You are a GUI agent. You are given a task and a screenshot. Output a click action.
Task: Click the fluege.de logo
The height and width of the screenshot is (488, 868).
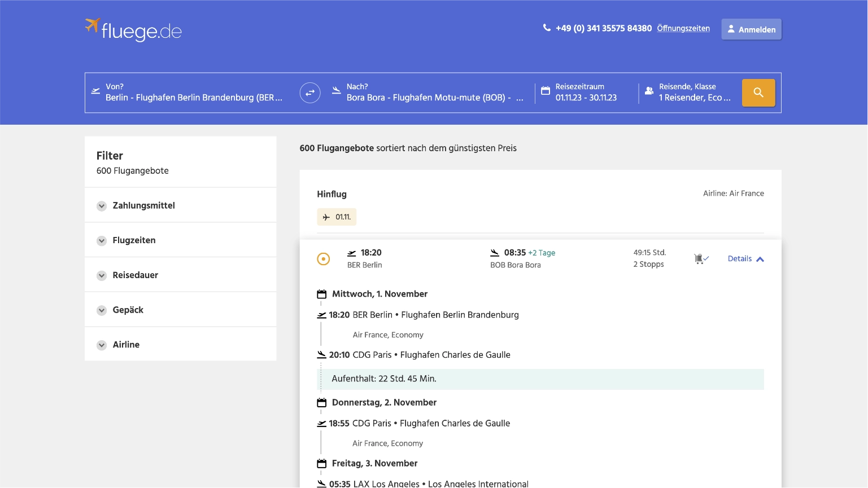pos(133,30)
